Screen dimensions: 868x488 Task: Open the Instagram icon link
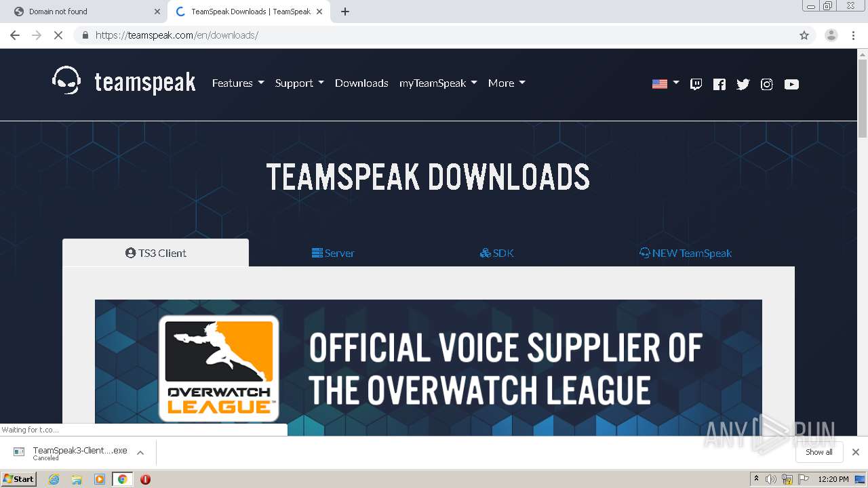(767, 84)
